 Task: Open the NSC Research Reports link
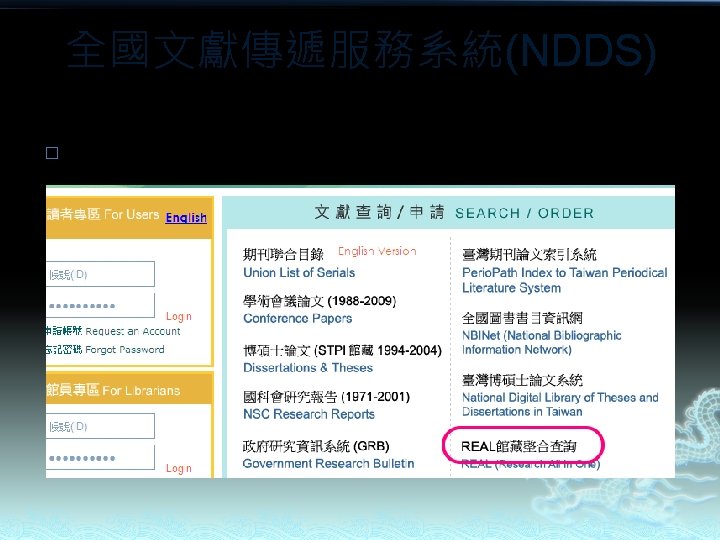pos(309,414)
